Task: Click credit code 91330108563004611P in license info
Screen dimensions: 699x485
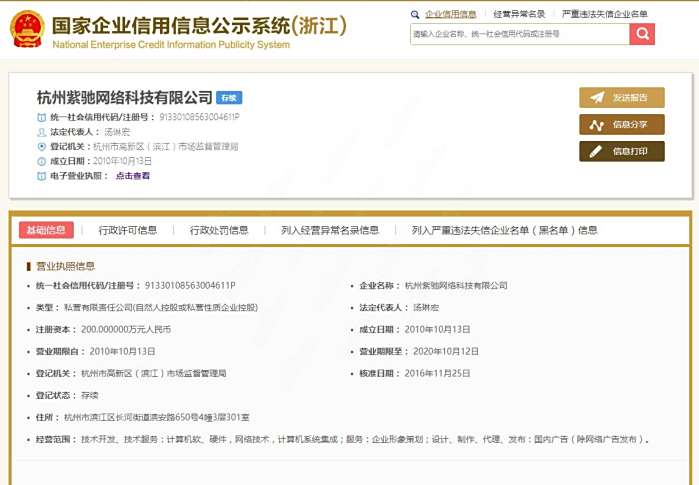Action: pos(190,285)
